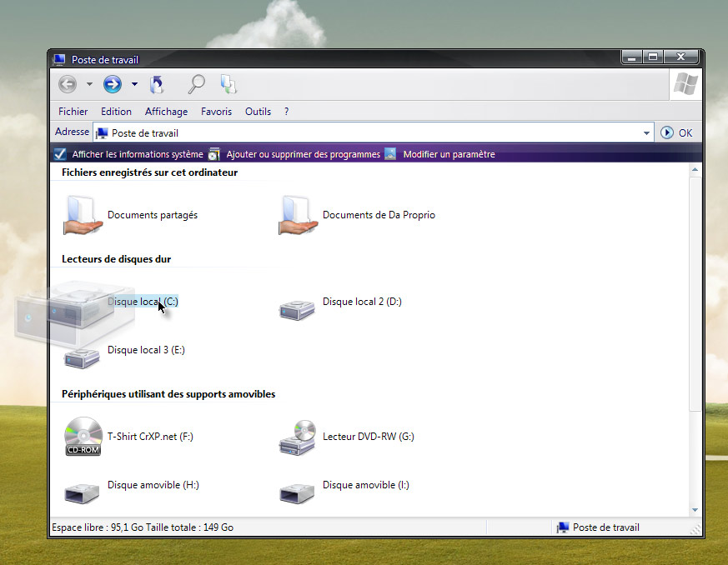Click the scrollbar down arrow
The width and height of the screenshot is (728, 565).
click(x=695, y=510)
